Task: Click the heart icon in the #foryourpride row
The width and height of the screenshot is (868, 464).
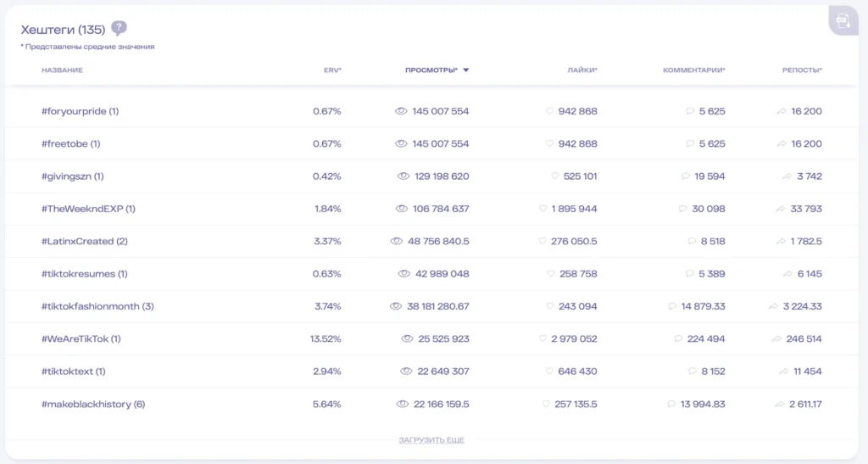Action: tap(549, 111)
